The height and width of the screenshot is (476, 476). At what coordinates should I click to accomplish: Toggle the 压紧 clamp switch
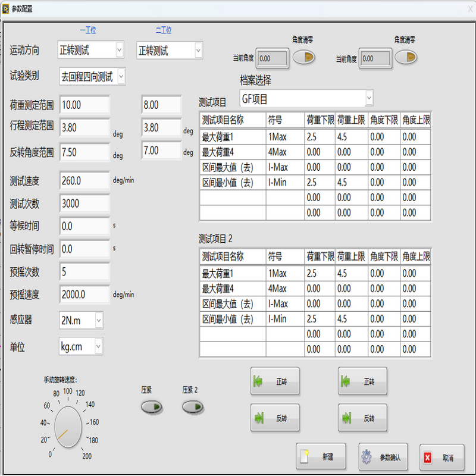coord(151,407)
